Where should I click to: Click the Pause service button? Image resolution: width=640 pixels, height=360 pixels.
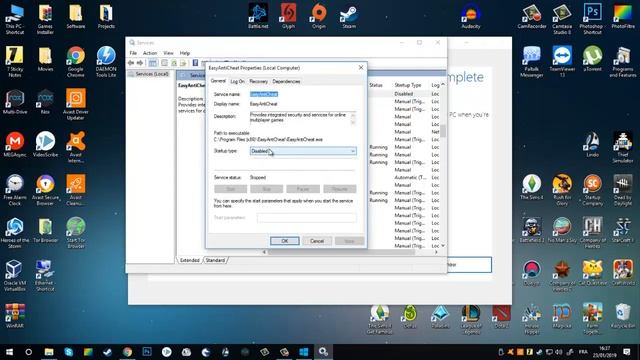click(x=303, y=189)
